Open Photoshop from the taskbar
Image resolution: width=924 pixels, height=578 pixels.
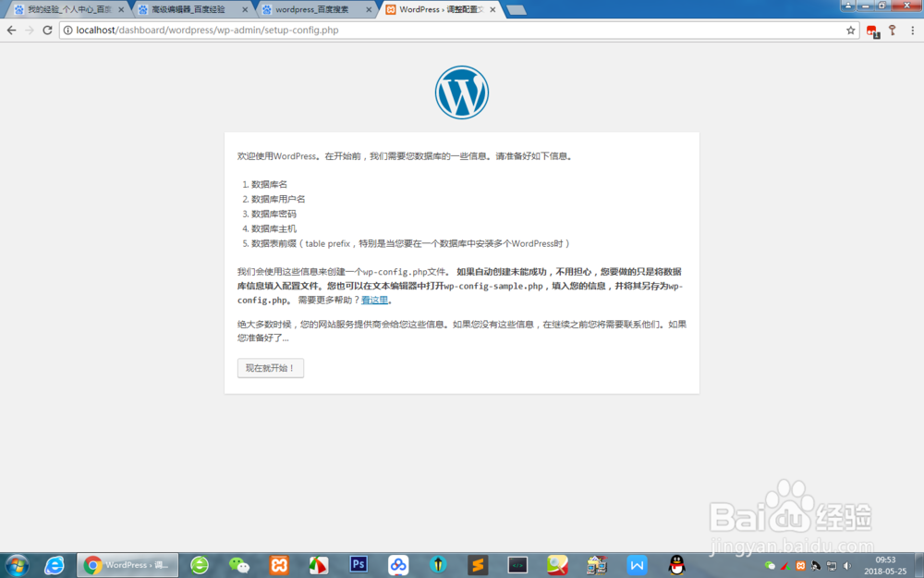pyautogui.click(x=359, y=565)
